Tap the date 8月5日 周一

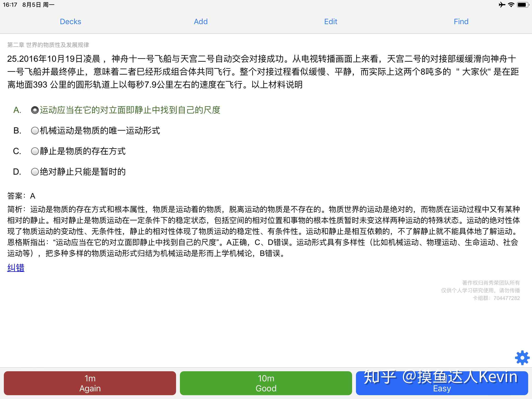click(39, 5)
